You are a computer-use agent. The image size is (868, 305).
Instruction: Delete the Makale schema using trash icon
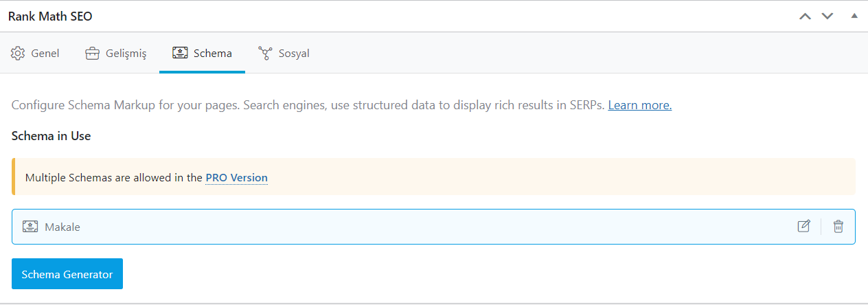click(838, 226)
